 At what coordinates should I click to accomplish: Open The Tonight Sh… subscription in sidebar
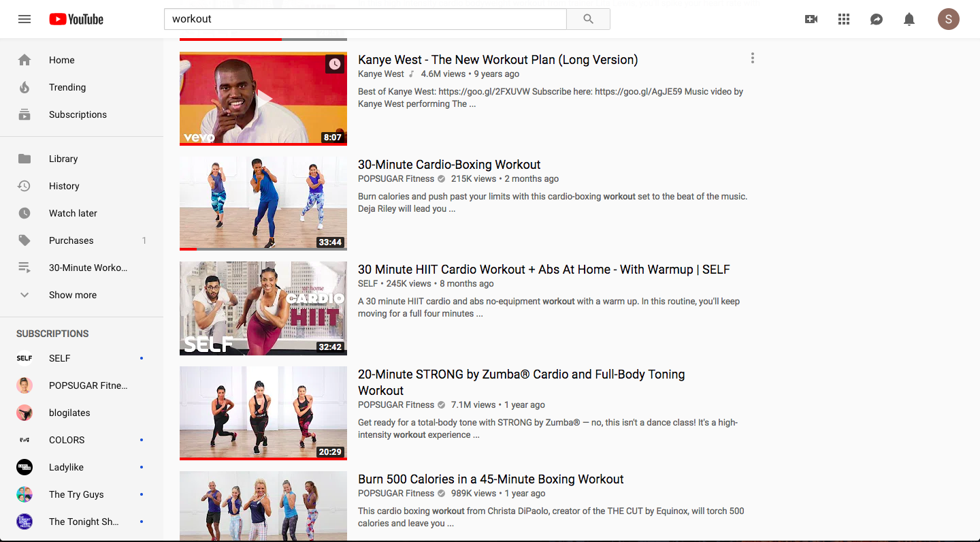(x=82, y=522)
